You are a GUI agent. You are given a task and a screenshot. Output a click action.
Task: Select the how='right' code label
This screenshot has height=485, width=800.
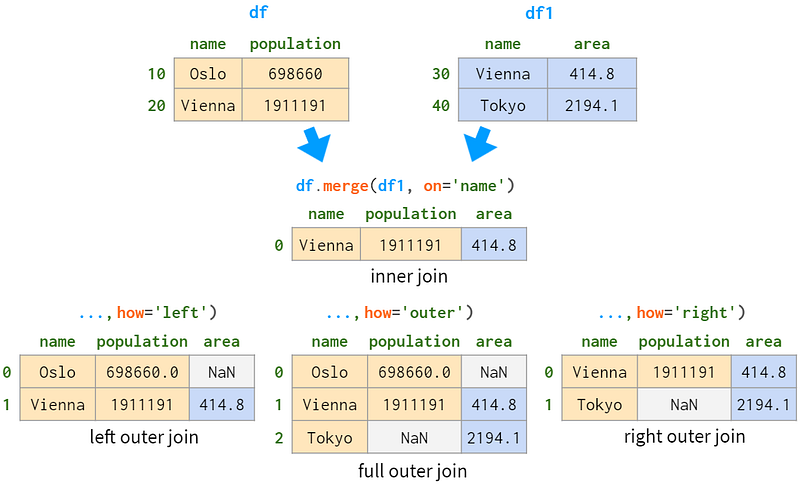pyautogui.click(x=691, y=312)
